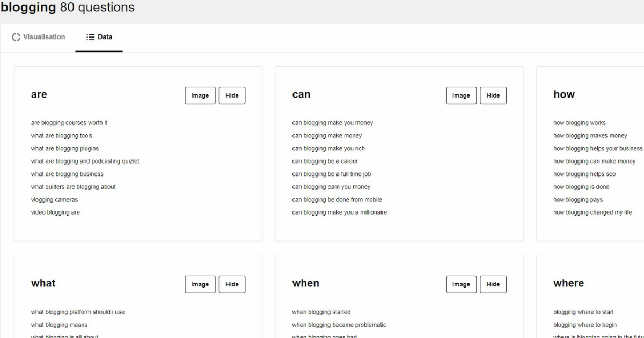Screen dimensions: 644x338
Task: Open the Data tab
Action: tap(99, 37)
